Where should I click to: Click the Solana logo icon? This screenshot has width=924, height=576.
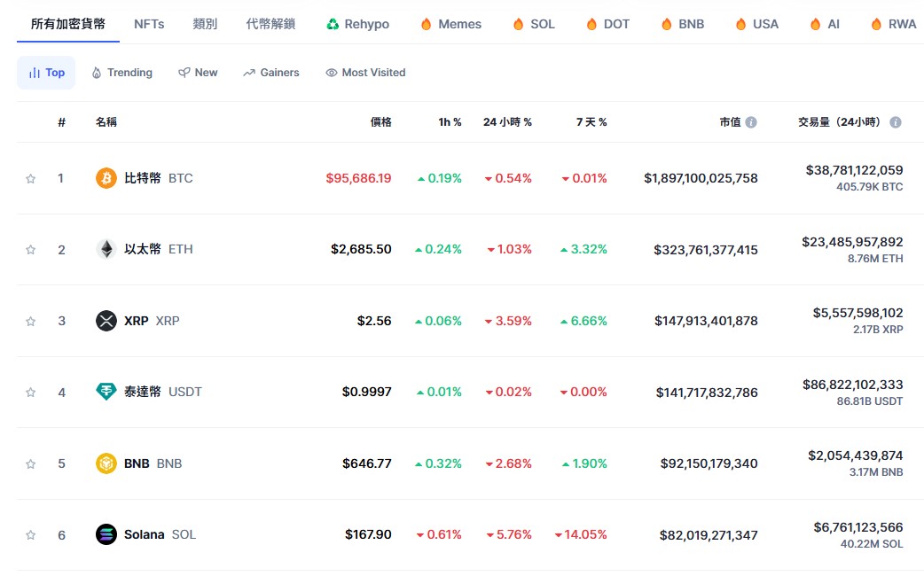point(106,534)
